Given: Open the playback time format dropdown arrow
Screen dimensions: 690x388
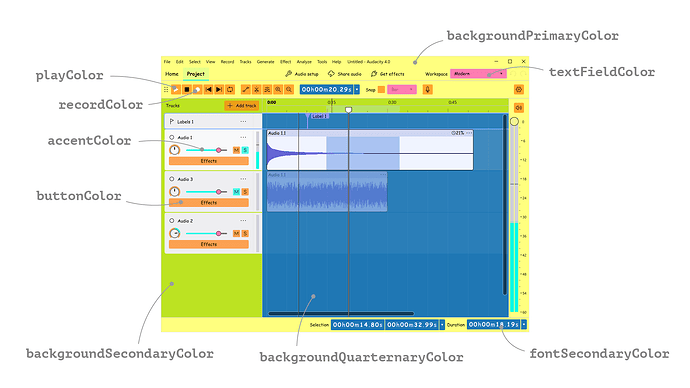Looking at the screenshot, I should pyautogui.click(x=357, y=90).
